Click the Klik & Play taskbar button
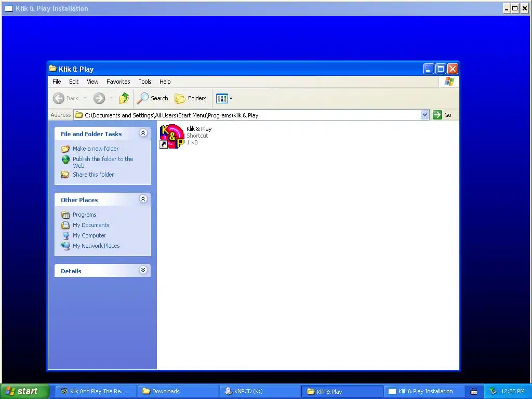The height and width of the screenshot is (399, 532). coord(342,391)
